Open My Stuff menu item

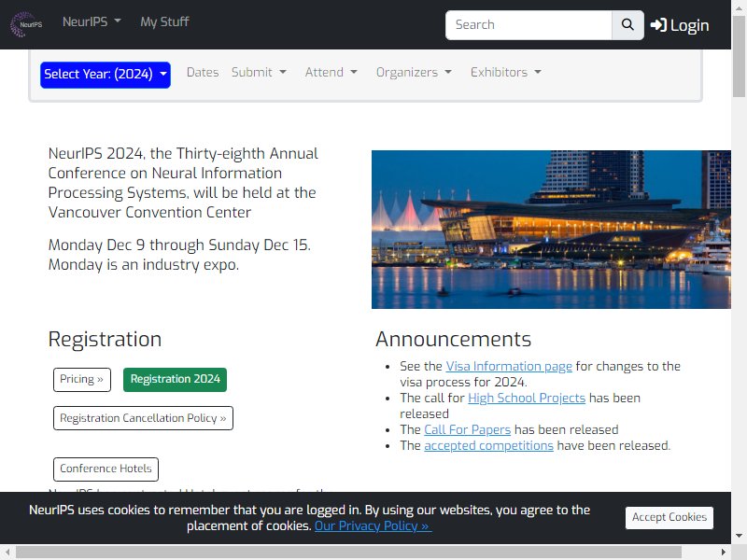click(x=164, y=21)
